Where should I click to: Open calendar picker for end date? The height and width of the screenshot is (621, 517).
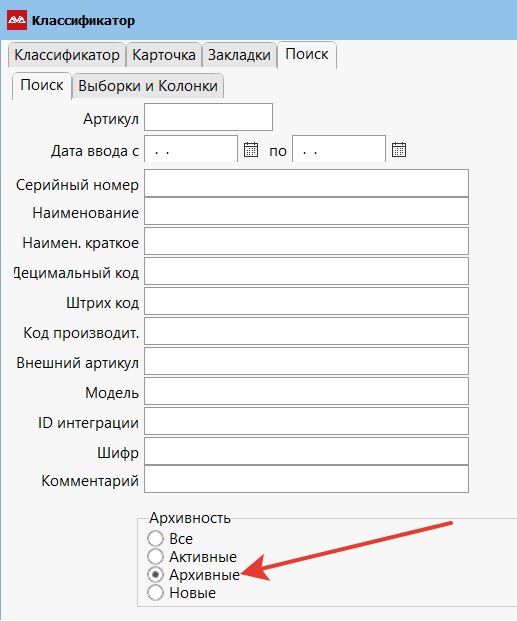click(399, 150)
